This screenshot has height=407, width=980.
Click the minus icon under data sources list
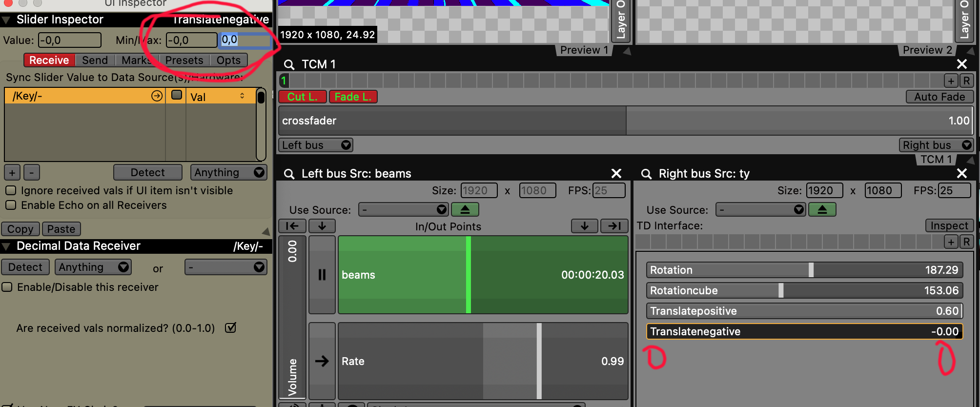32,173
